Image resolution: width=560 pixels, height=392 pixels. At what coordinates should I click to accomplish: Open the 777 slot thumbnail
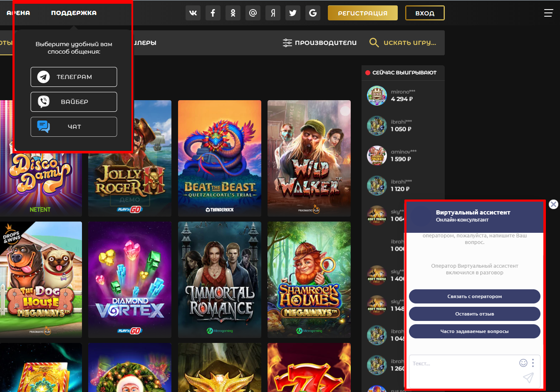pyautogui.click(x=309, y=367)
